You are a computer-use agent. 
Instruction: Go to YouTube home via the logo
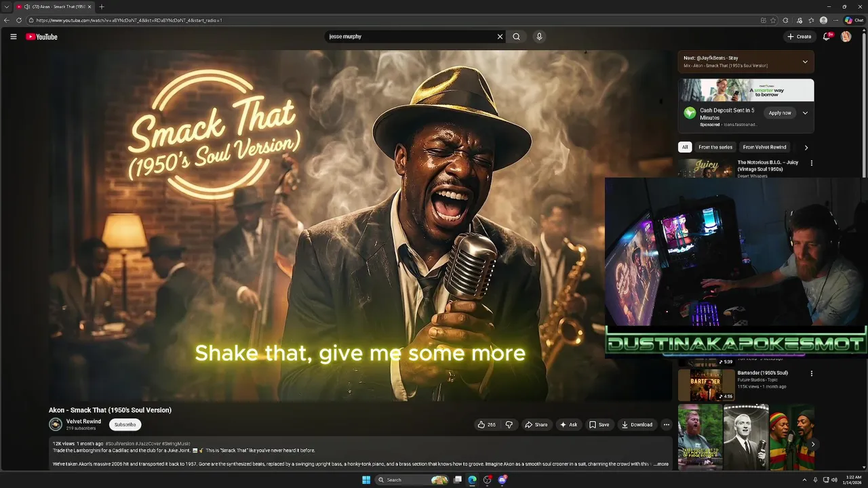click(x=41, y=37)
